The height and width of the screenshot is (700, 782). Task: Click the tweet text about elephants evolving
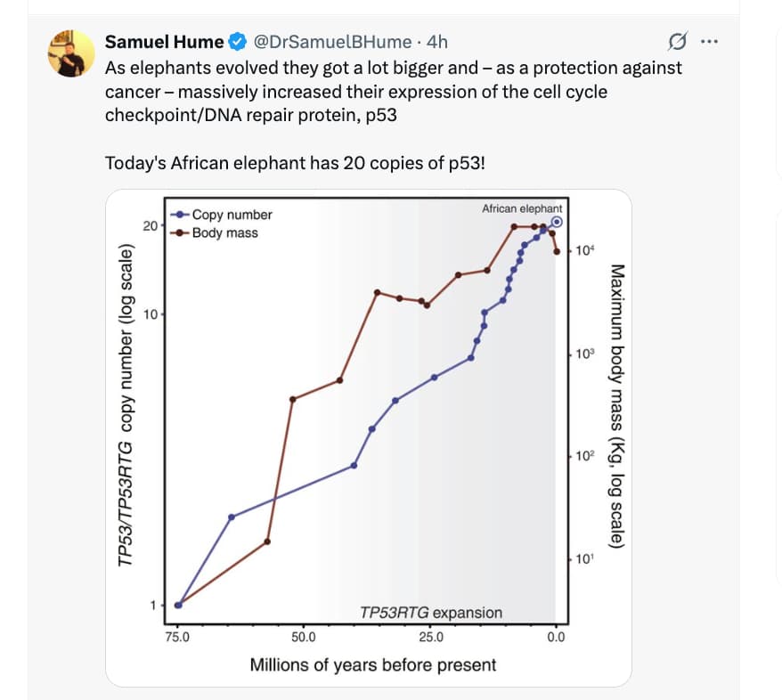(392, 91)
